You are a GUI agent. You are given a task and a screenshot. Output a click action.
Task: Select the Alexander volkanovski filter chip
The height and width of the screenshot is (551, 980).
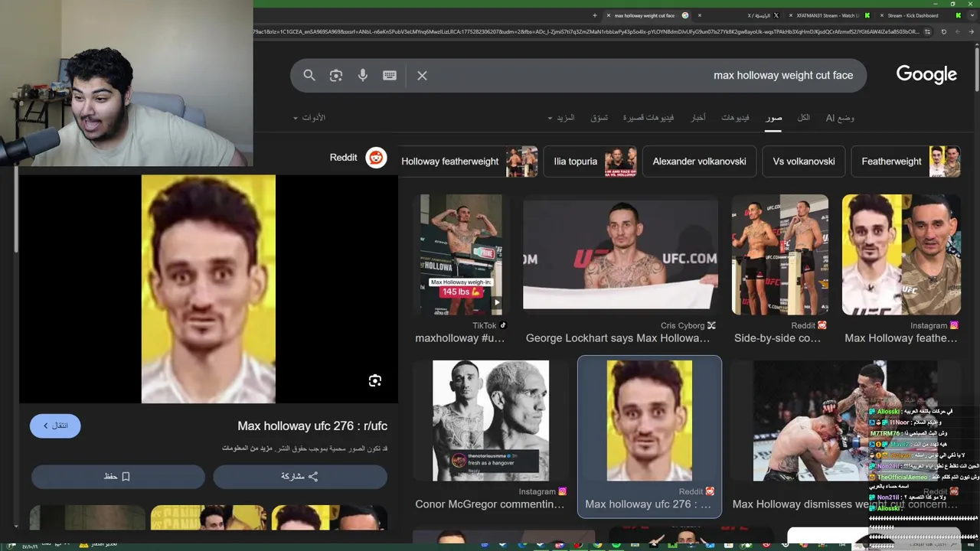pos(699,161)
